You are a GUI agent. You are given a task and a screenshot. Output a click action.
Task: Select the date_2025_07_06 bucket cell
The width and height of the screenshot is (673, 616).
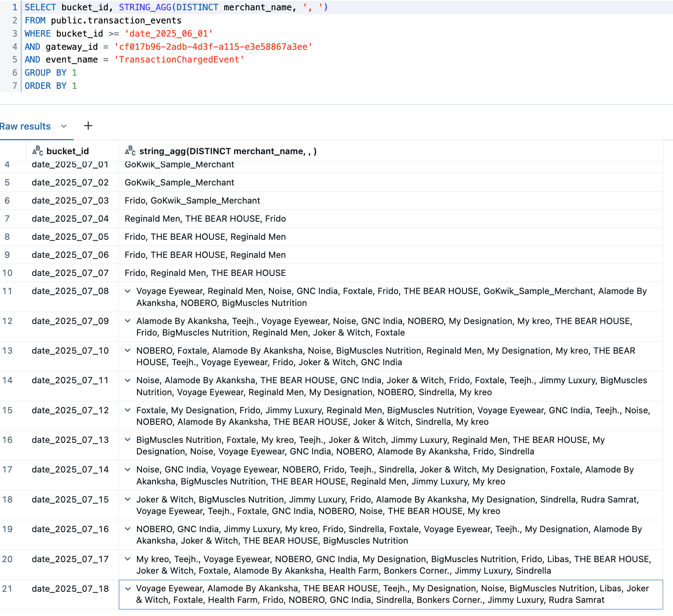click(72, 255)
